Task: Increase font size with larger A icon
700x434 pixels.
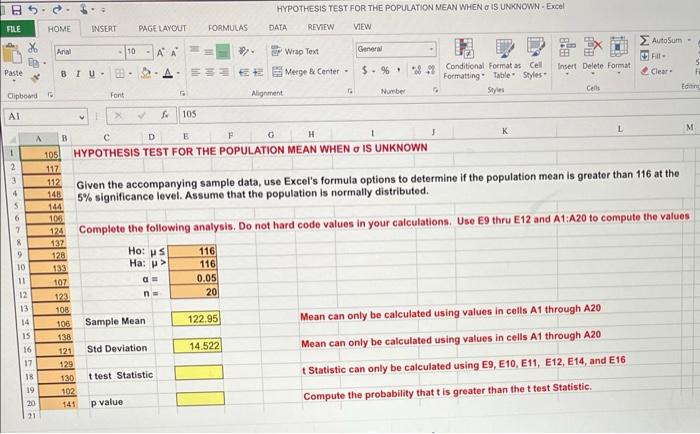Action: coord(160,52)
